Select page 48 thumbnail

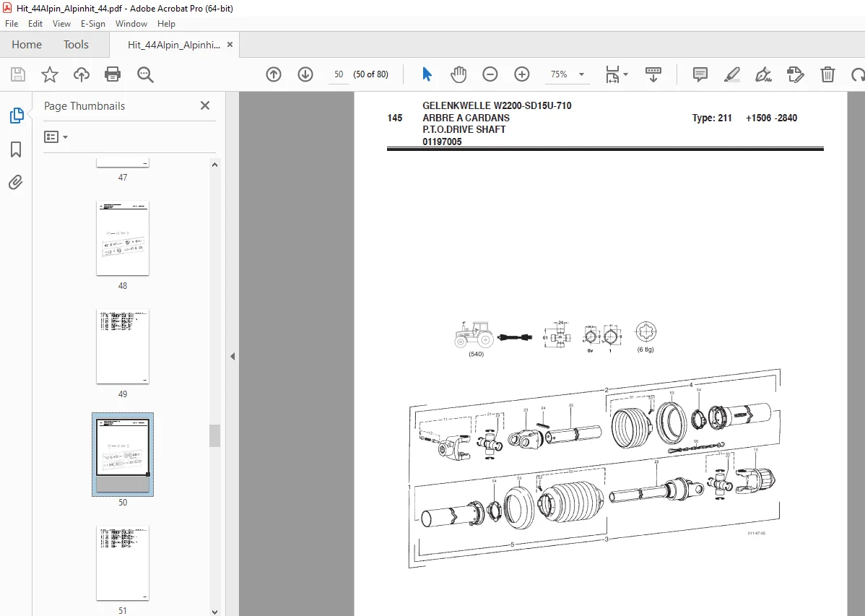[x=123, y=238]
